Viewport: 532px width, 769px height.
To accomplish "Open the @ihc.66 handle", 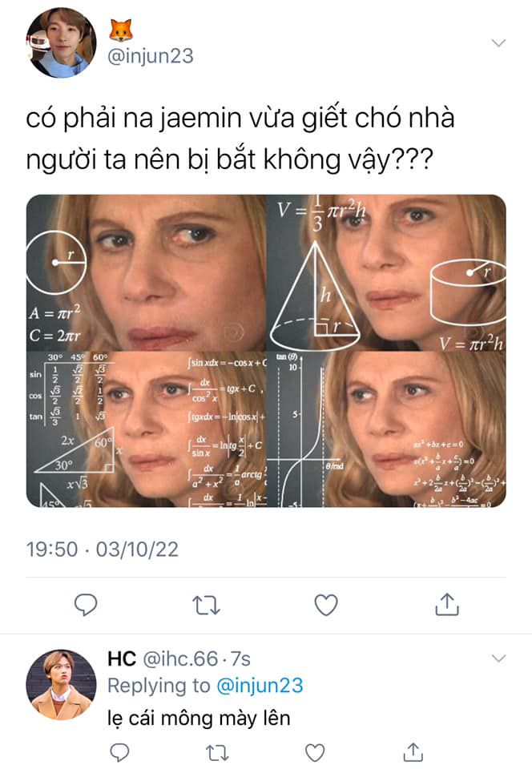I will click(180, 658).
